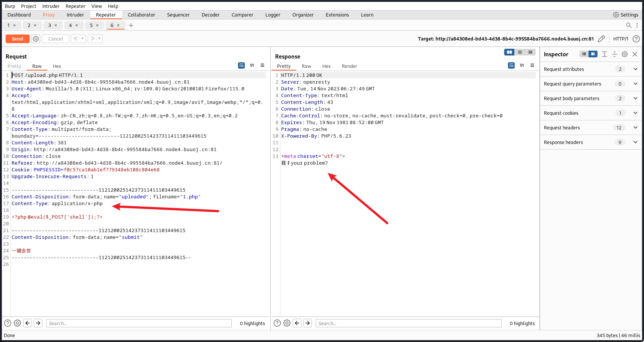Open help icon beside HTTP/1
The width and height of the screenshot is (644, 342).
[x=636, y=39]
